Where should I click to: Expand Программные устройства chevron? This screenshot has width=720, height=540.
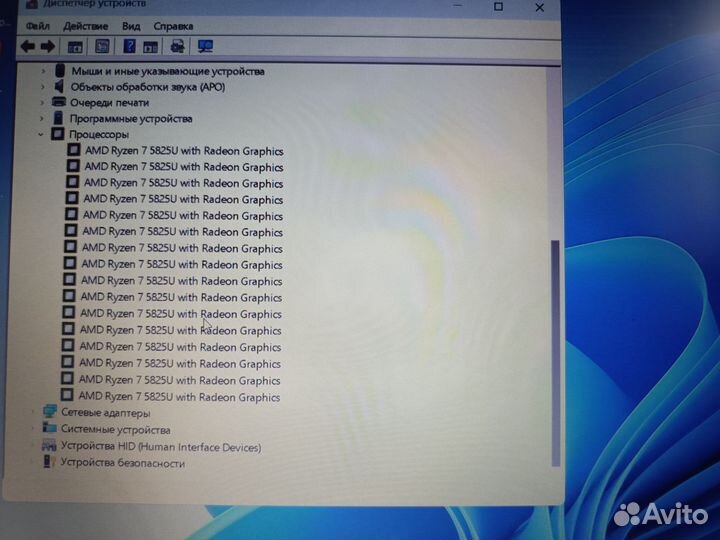coord(41,118)
